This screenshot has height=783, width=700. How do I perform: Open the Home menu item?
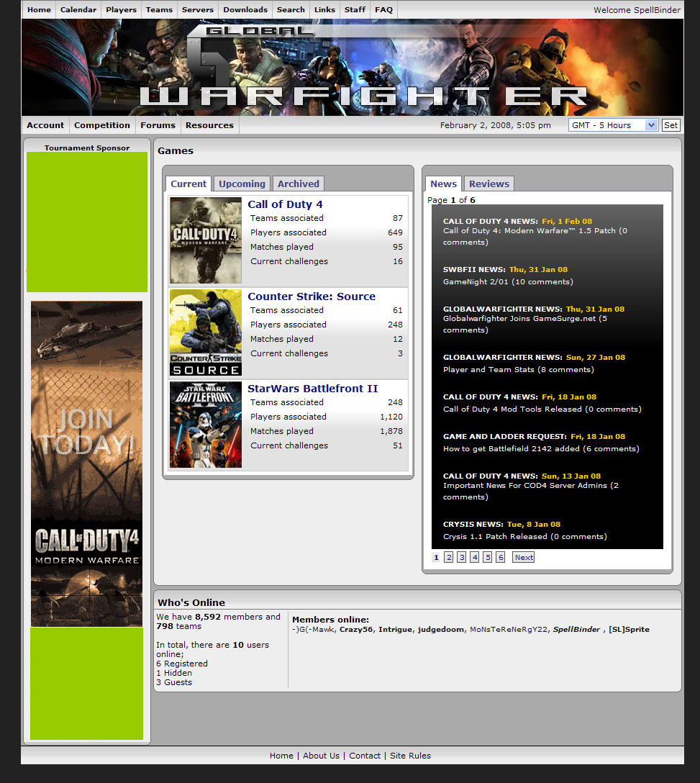tap(39, 9)
